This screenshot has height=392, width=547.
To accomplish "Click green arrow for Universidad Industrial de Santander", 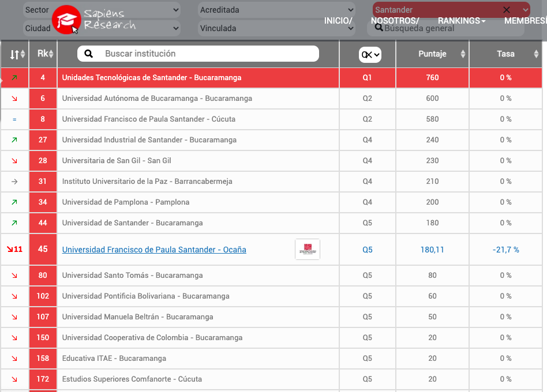I will click(x=14, y=140).
